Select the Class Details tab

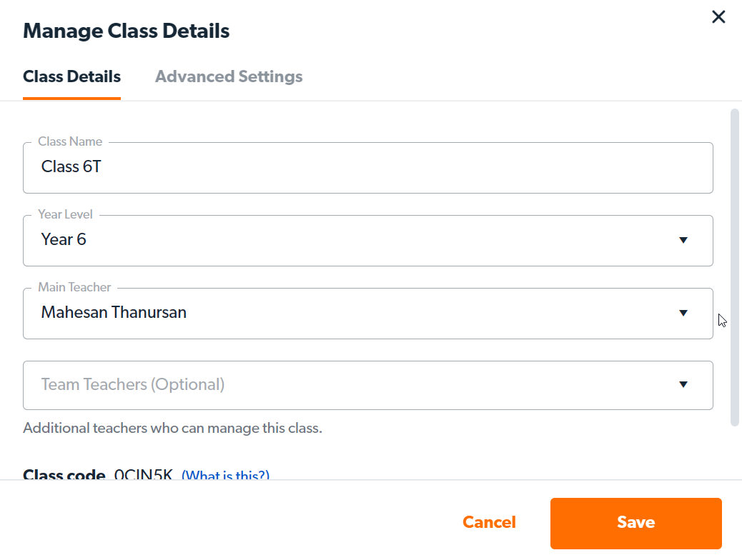pyautogui.click(x=71, y=76)
